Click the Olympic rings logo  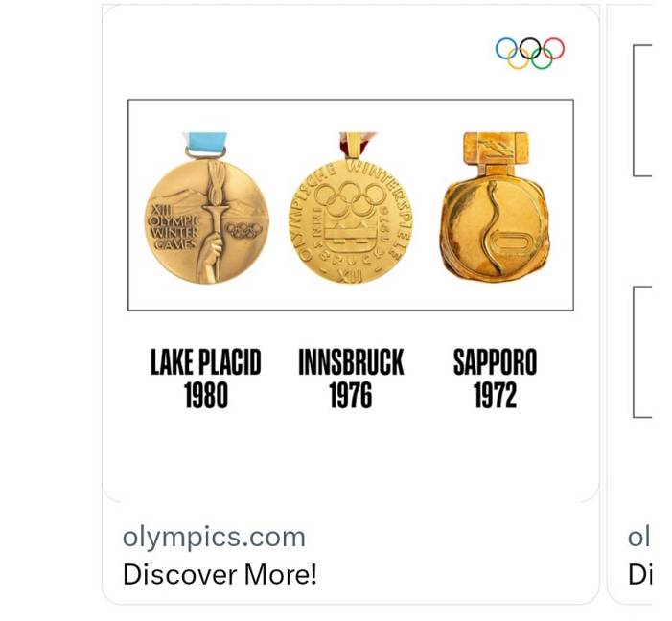click(x=529, y=53)
